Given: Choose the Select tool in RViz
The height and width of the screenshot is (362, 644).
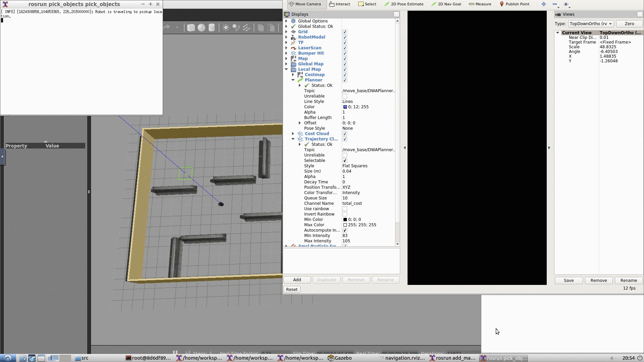Looking at the screenshot, I should [367, 4].
